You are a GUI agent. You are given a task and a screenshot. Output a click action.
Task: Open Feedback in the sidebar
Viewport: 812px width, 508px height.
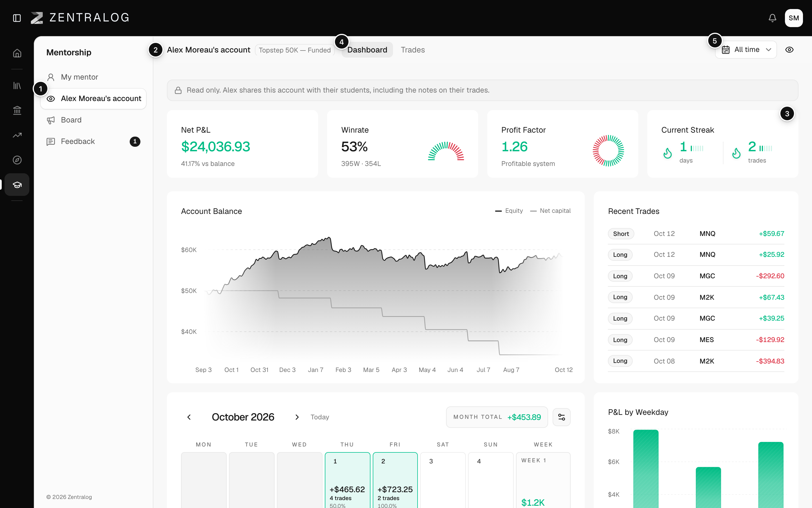click(x=93, y=141)
